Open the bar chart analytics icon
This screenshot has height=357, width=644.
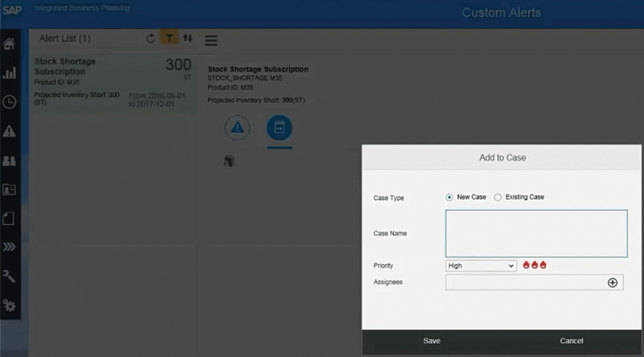(9, 73)
